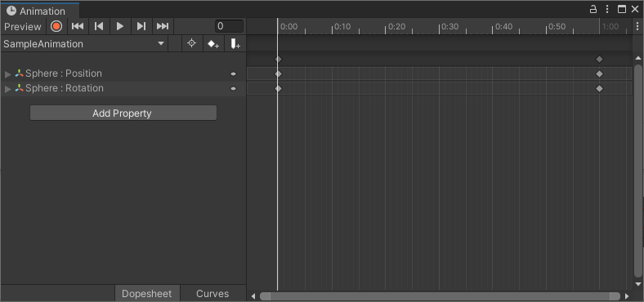The image size is (644, 302).
Task: Expand the Sphere : Position property
Action: tap(8, 73)
